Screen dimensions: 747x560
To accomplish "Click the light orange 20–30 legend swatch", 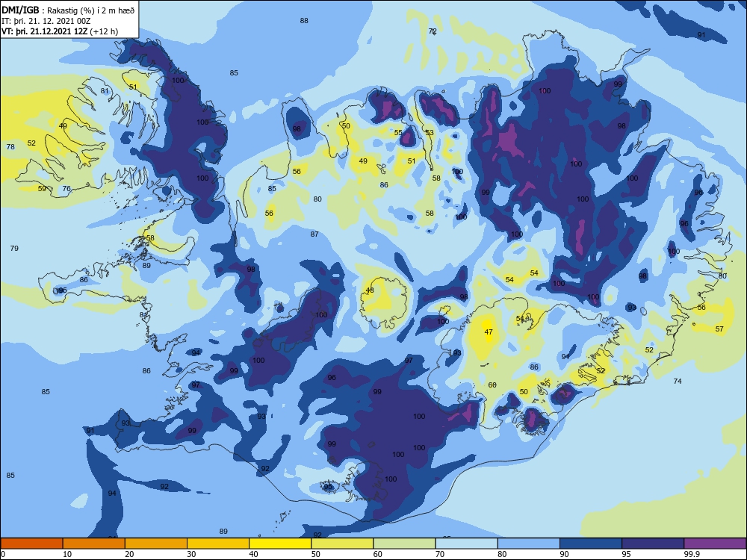I will pos(156,544).
